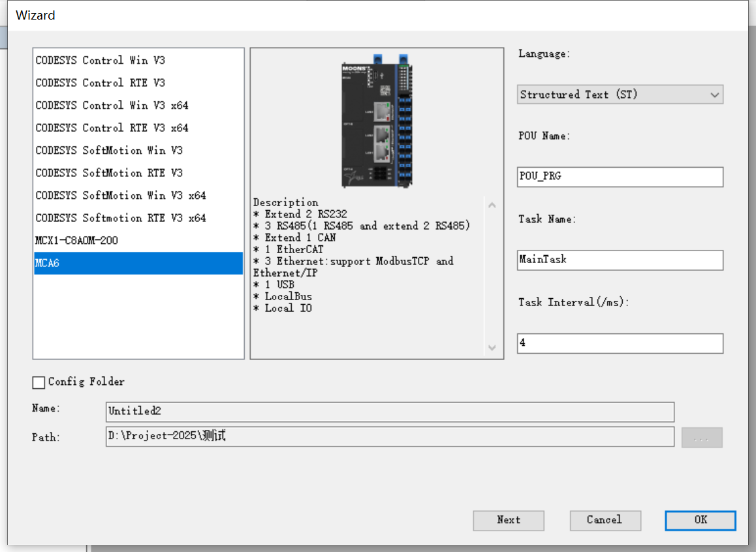The height and width of the screenshot is (552, 756).
Task: Select CODESYS Softmotion RTE V3 x64
Action: pyautogui.click(x=138, y=218)
